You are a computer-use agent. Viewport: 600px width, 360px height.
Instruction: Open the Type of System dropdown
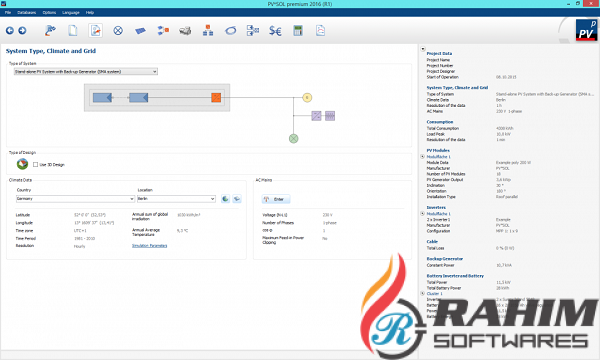(86, 72)
